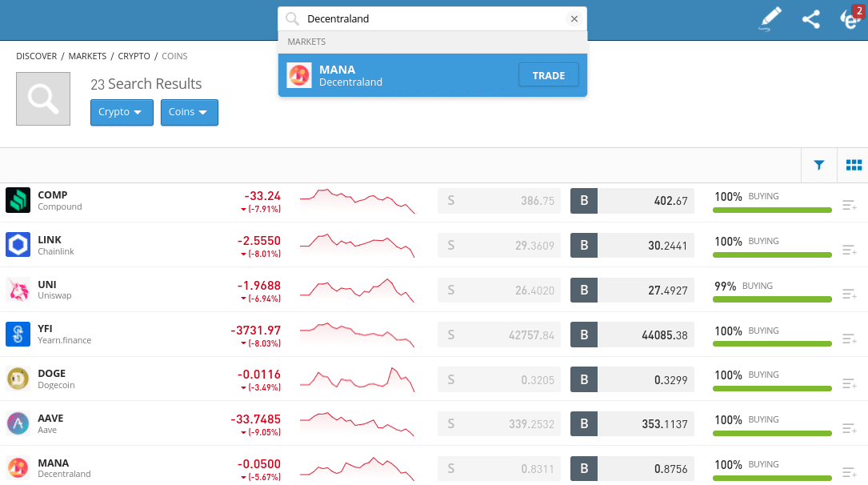Clear the Decentraland search text

coord(574,19)
